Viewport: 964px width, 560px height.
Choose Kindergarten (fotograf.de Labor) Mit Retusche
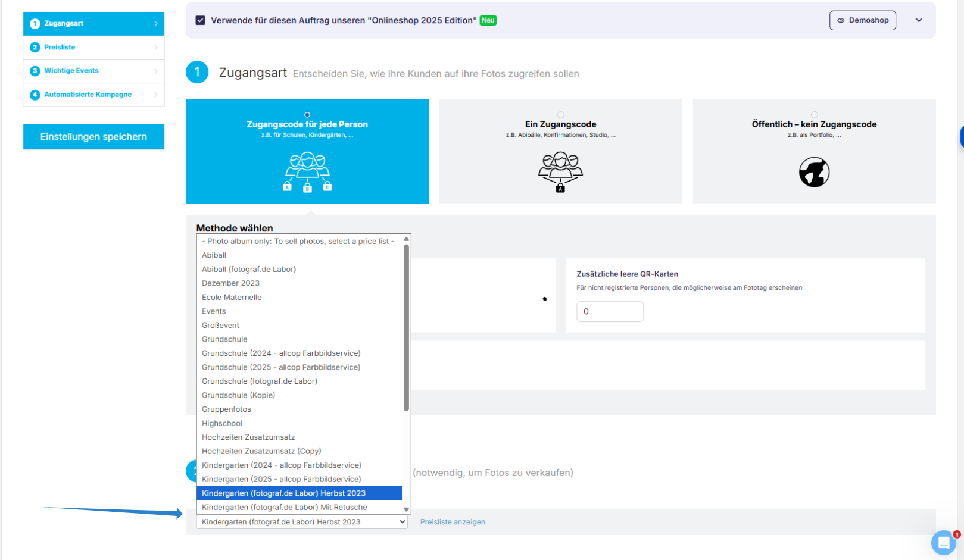pos(300,507)
